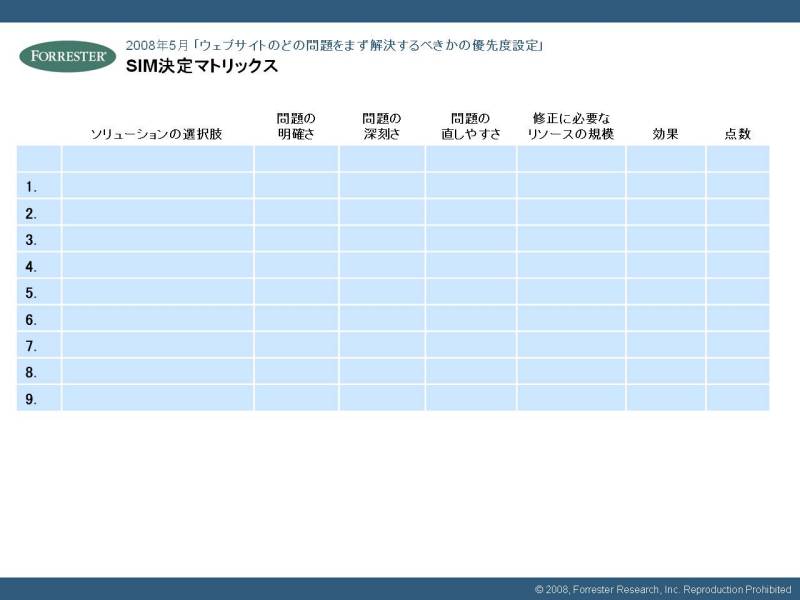The width and height of the screenshot is (800, 600).
Task: Click the 2008年5月 report subtitle text
Action: (334, 46)
